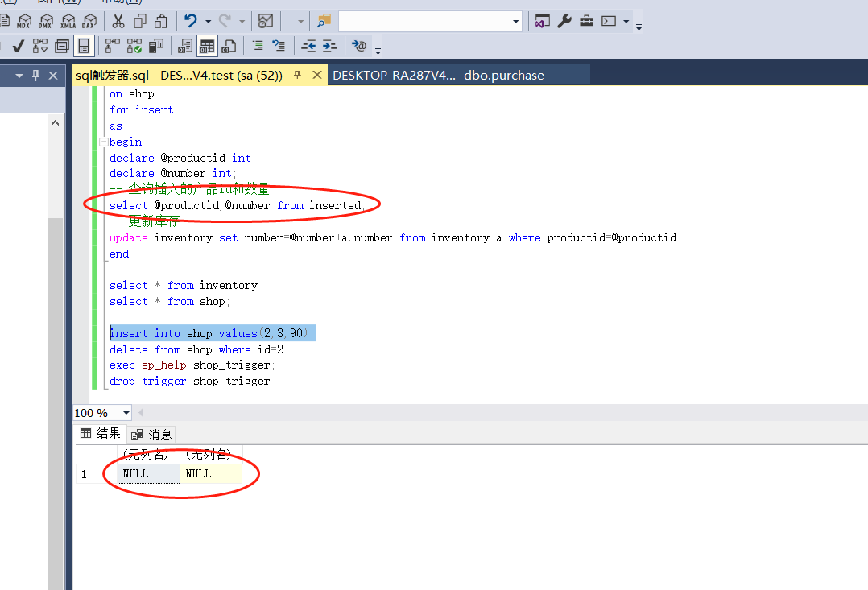Switch to the dbo.purchase tab
This screenshot has height=590, width=868.
[x=438, y=76]
